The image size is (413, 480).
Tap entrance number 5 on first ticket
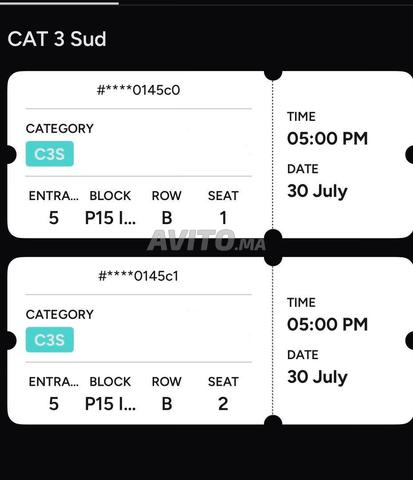[54, 218]
